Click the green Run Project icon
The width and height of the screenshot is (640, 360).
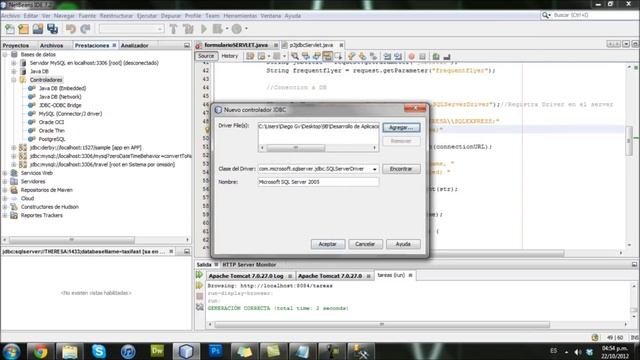pos(204,29)
